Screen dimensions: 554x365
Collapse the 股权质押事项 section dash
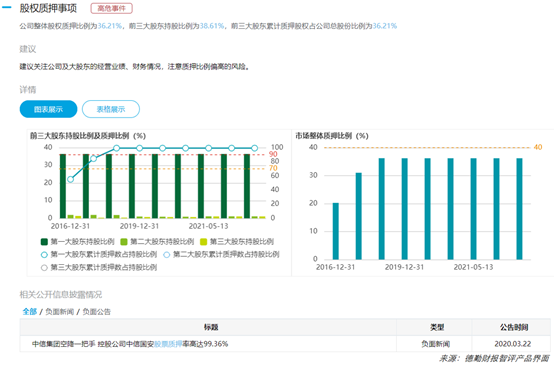pos(7,8)
